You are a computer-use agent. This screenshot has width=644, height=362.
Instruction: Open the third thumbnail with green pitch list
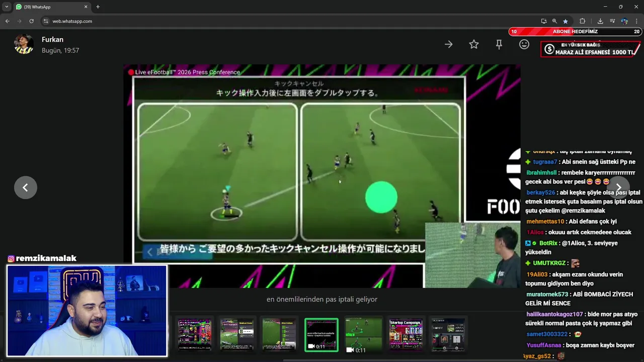coord(279,334)
